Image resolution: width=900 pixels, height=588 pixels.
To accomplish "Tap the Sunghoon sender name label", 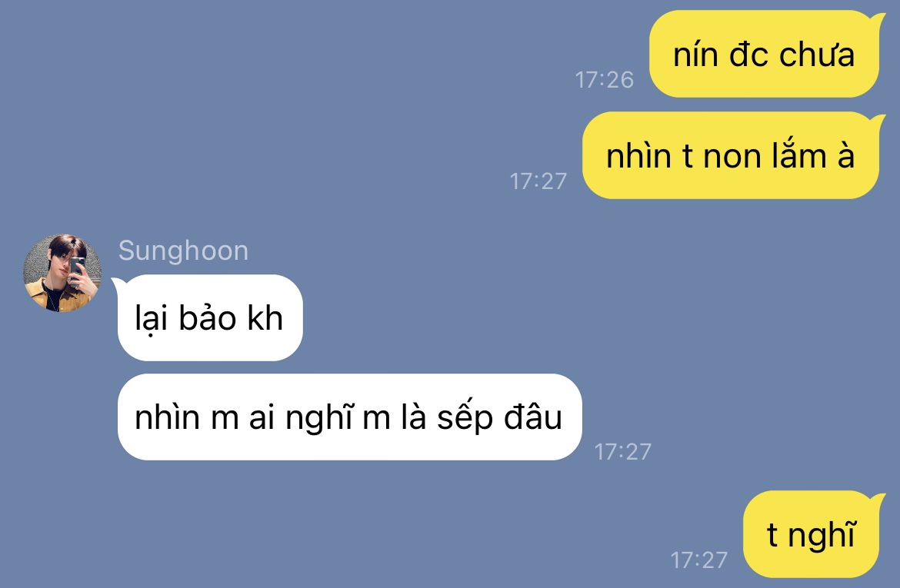I will 183,251.
